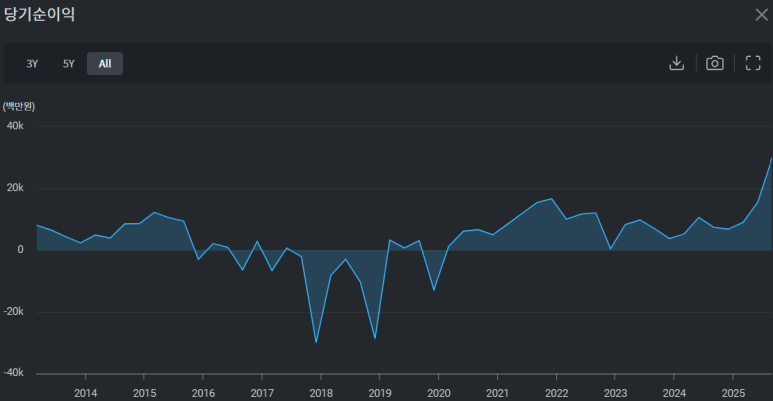Close the 당기순이익 chart panel
This screenshot has width=773, height=401.
coord(760,14)
